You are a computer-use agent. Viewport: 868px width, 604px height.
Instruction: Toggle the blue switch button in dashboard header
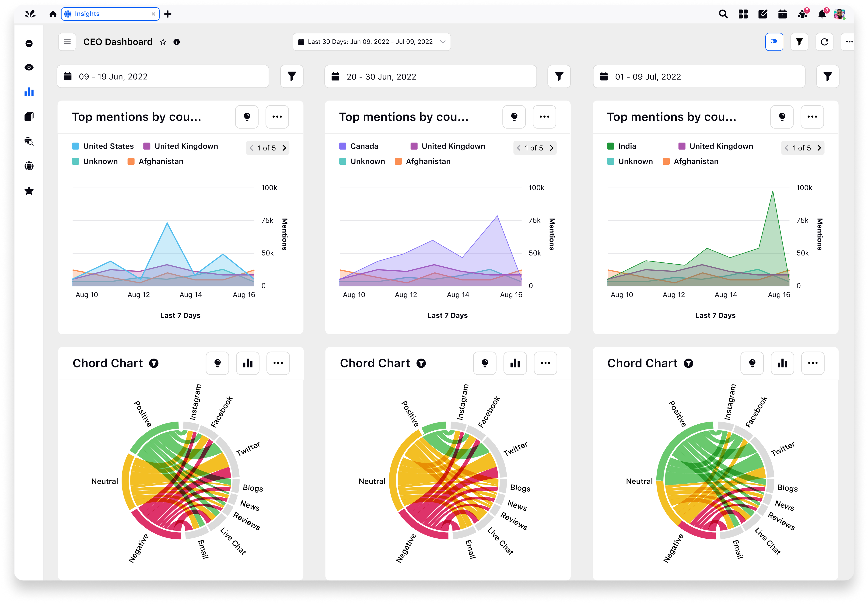coord(774,42)
